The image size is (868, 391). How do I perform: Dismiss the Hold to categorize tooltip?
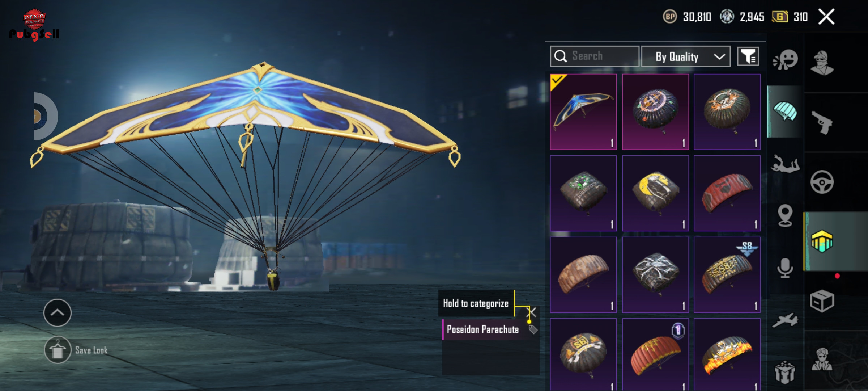pyautogui.click(x=532, y=312)
